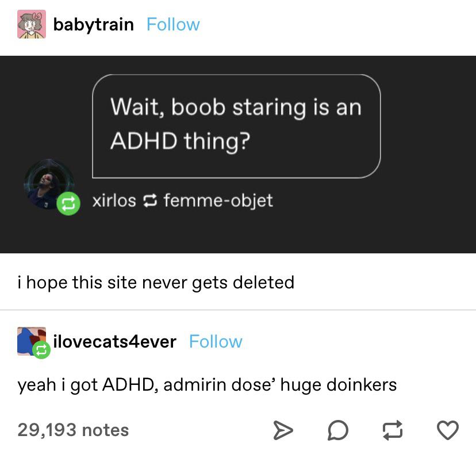The width and height of the screenshot is (476, 451).
Task: Click the femme-objet username
Action: point(218,201)
